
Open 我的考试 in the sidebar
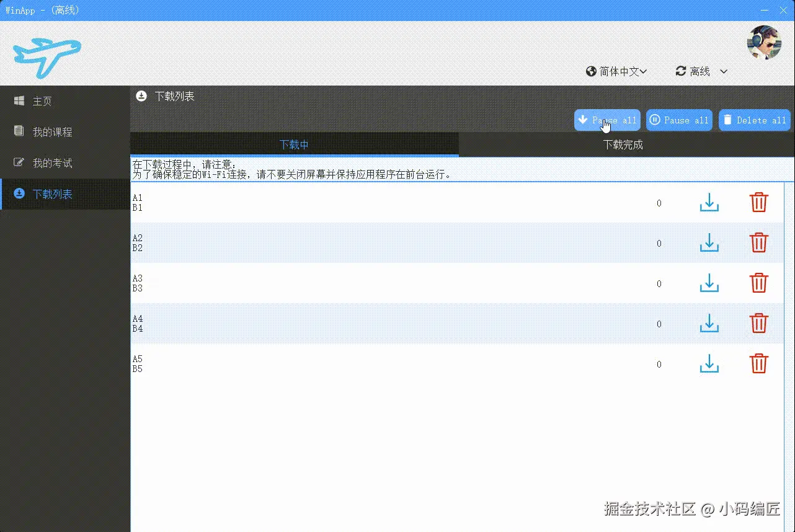pyautogui.click(x=65, y=163)
